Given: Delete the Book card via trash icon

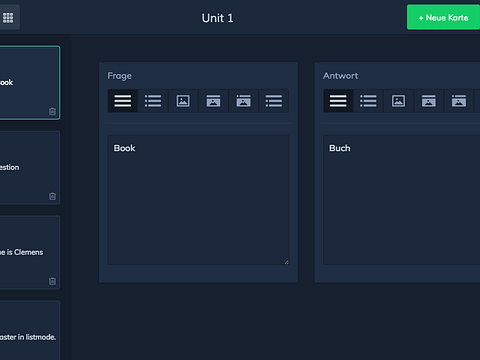Looking at the screenshot, I should pos(52,111).
